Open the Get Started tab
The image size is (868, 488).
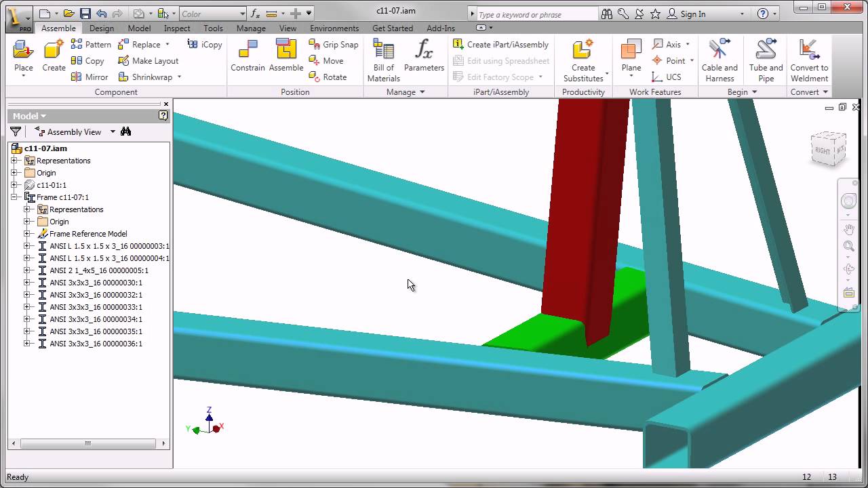coord(393,28)
